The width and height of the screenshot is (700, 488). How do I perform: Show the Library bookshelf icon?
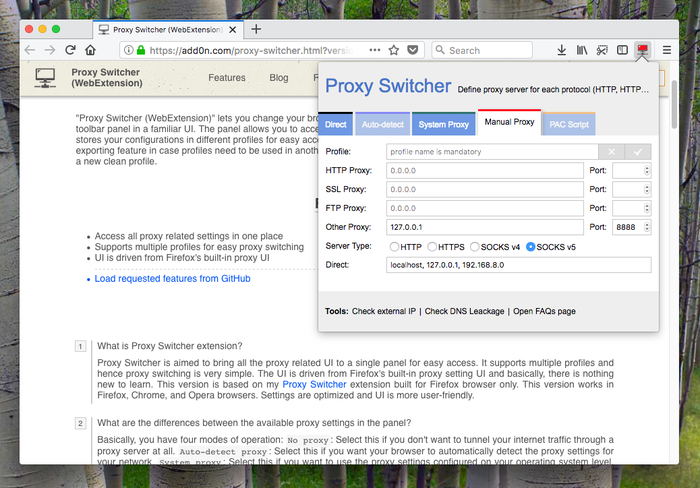pos(582,50)
